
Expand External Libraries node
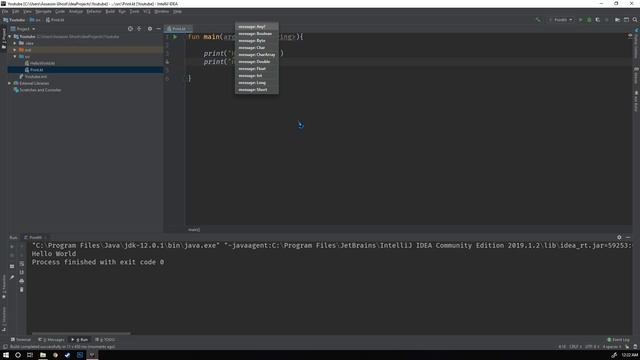(x=10, y=83)
